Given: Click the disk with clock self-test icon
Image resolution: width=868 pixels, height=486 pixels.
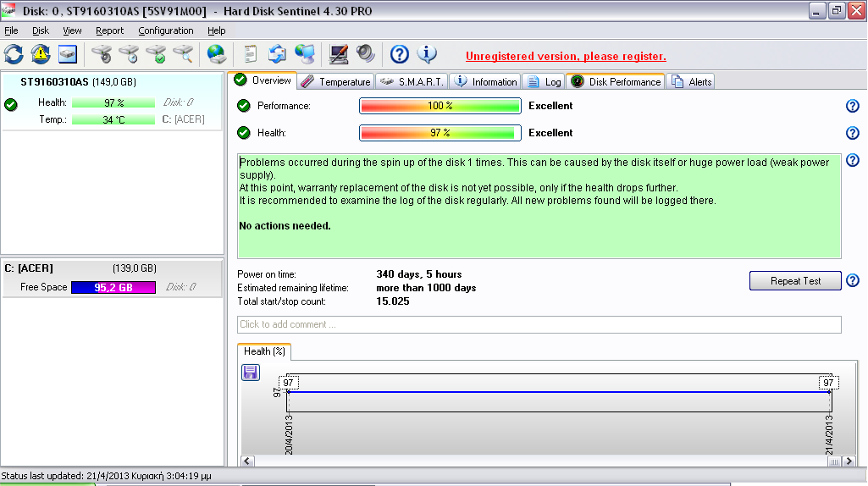Looking at the screenshot, I should point(129,54).
